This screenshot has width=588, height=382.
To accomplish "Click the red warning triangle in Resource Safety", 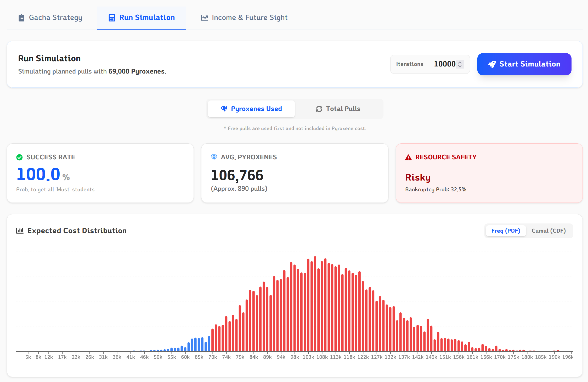I will (408, 158).
